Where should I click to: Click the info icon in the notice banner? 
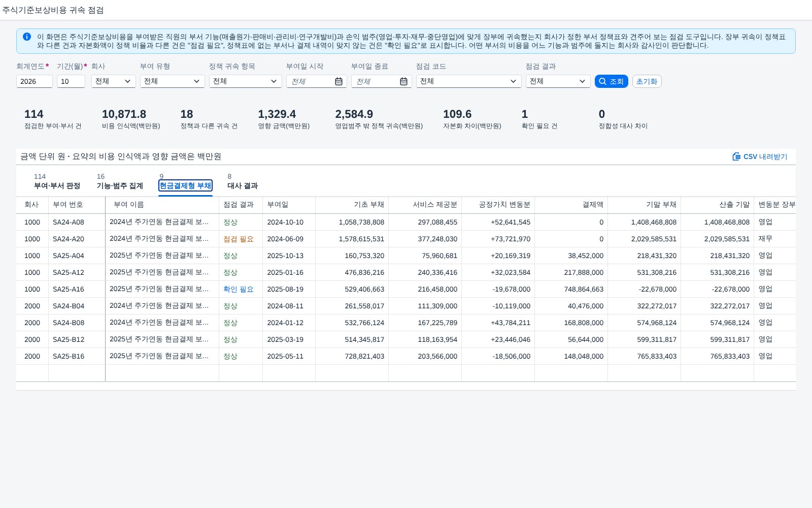27,37
